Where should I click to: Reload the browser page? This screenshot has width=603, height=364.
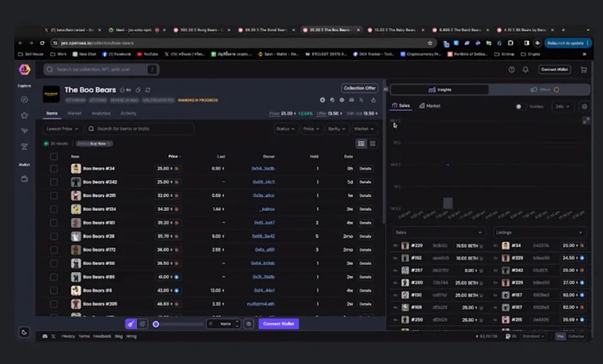pyautogui.click(x=42, y=43)
